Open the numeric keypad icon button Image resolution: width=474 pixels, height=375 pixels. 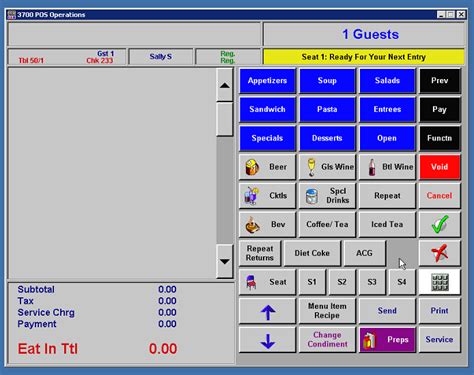tap(440, 282)
